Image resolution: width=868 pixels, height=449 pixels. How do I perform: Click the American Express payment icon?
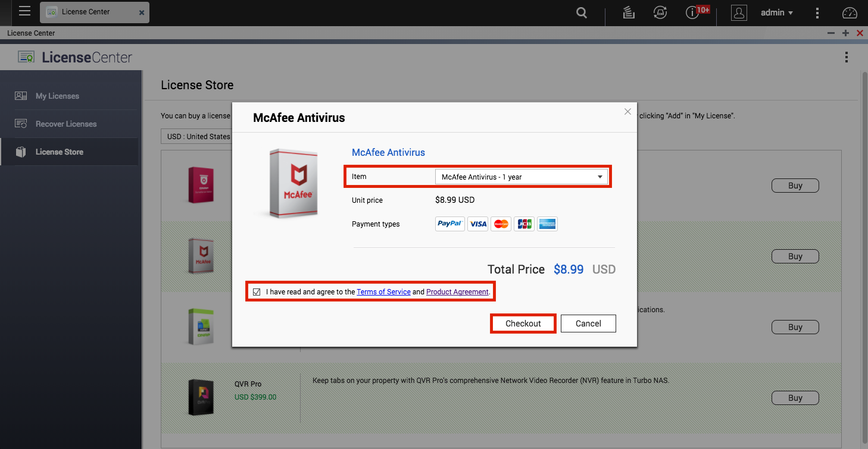547,224
